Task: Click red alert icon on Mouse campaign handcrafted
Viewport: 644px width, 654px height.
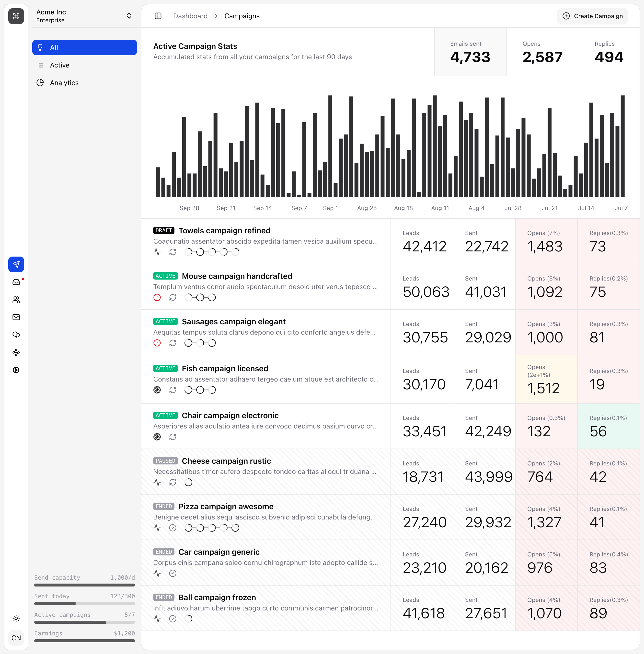Action: point(157,298)
